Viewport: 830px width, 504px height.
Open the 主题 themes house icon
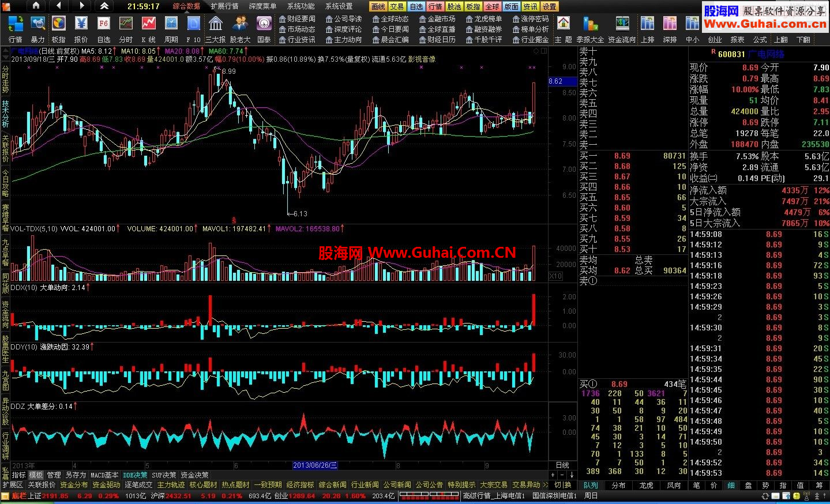[564, 29]
